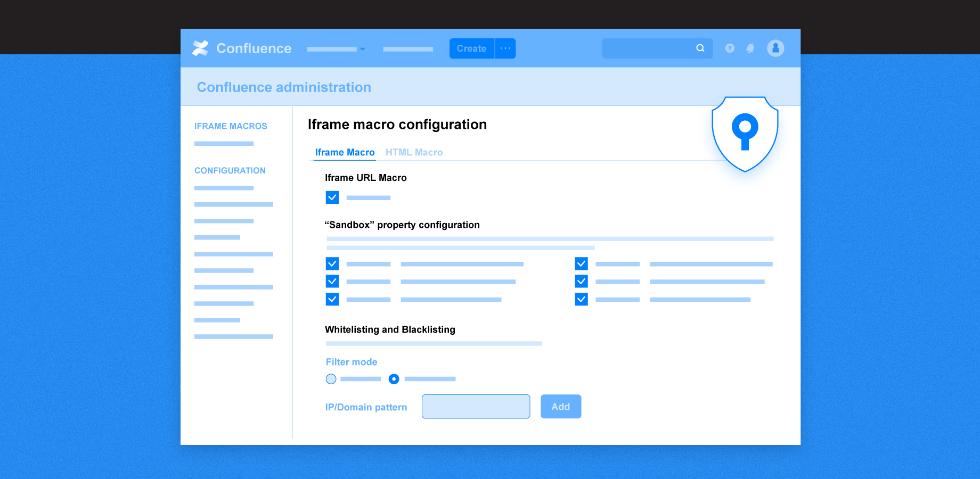Screen dimensions: 980x479
Task: Toggle first Sandbox checkbox in right column
Action: (582, 264)
